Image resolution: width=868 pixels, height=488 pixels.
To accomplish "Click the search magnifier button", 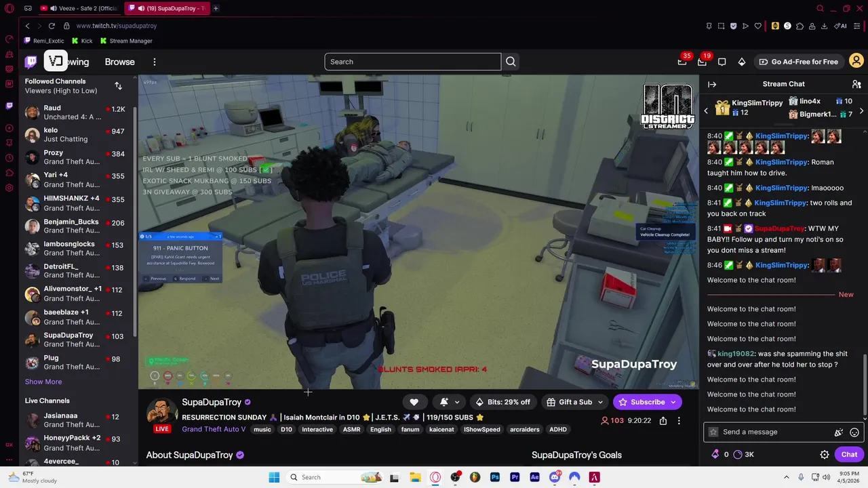I will click(x=511, y=62).
